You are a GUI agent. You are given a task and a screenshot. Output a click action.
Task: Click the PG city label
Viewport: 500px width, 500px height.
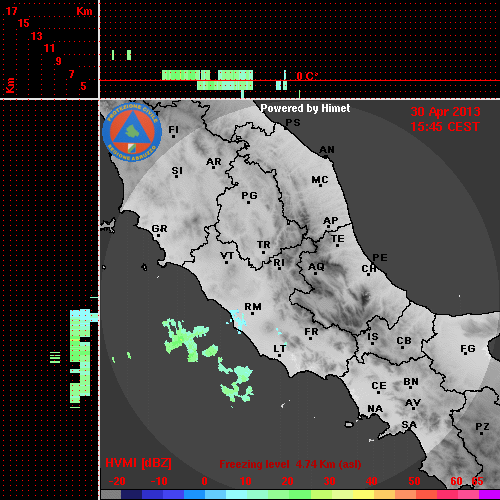tap(249, 195)
